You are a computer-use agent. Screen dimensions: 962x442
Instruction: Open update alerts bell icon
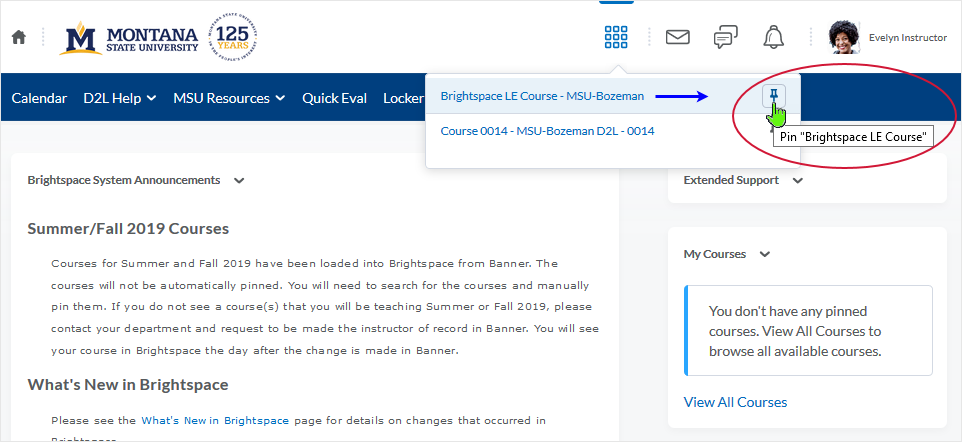[x=774, y=37]
